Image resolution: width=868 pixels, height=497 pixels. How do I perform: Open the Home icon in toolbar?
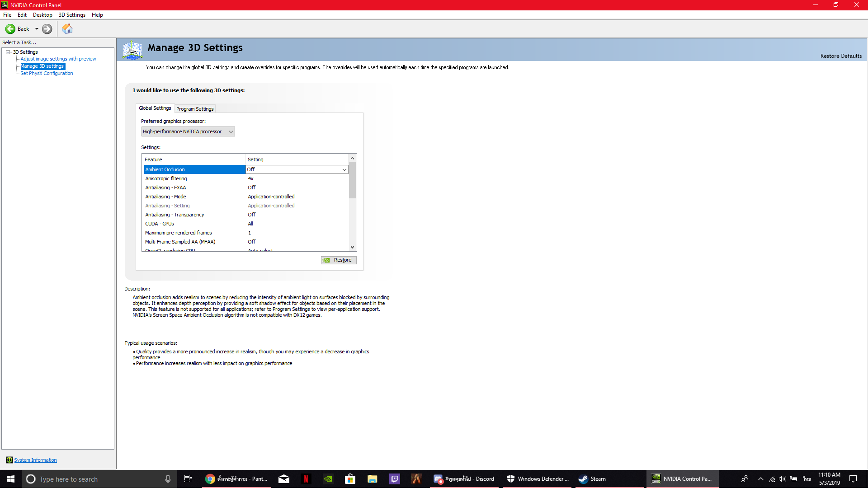click(67, 29)
